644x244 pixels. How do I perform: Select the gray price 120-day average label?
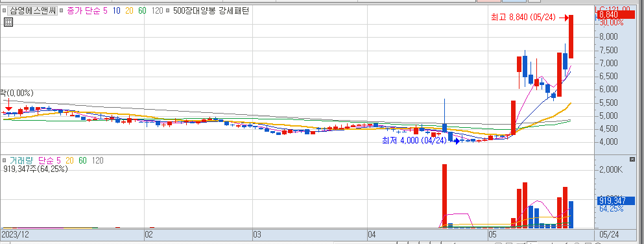[x=158, y=11]
